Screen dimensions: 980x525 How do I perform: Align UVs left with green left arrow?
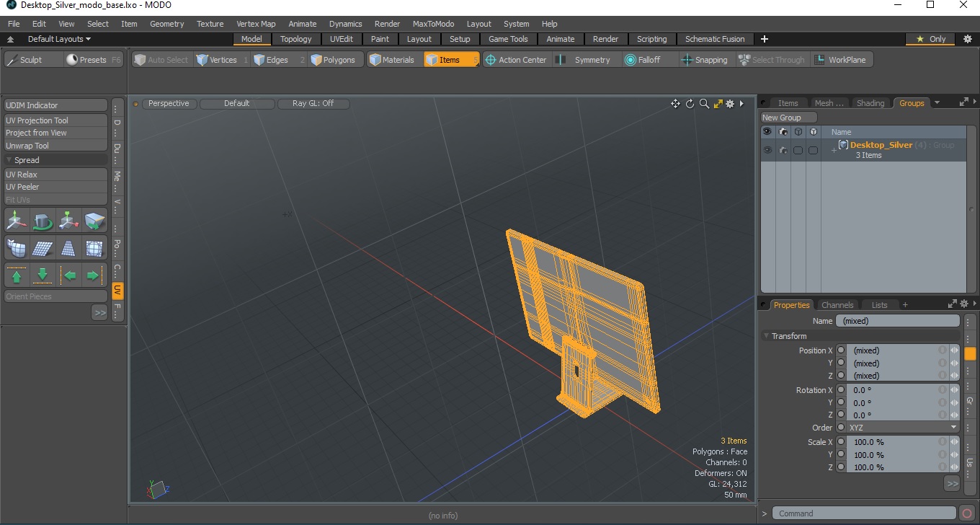[70, 275]
